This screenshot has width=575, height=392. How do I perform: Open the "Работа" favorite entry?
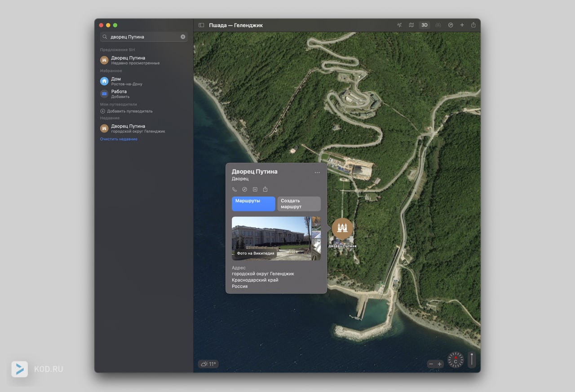[144, 94]
